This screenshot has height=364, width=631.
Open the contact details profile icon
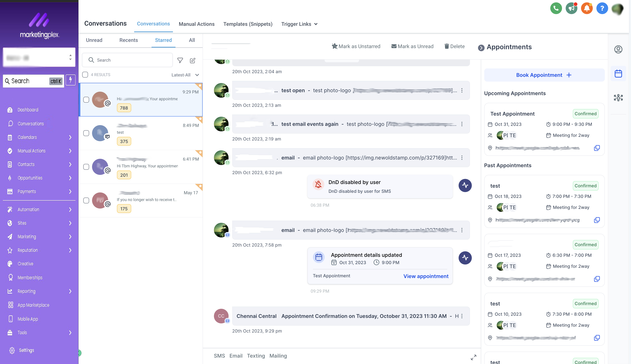click(x=618, y=50)
